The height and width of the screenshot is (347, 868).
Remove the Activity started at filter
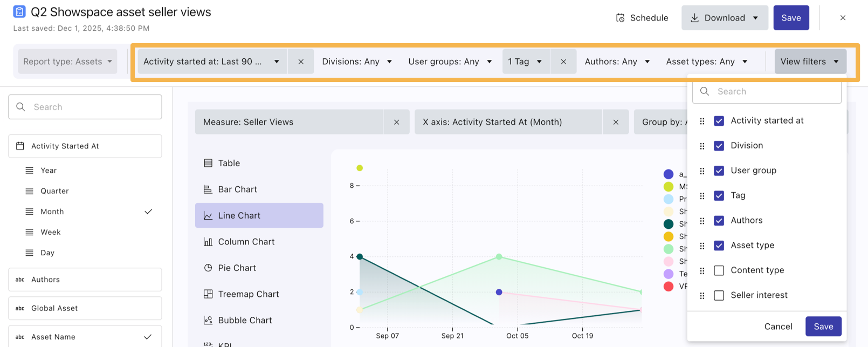point(301,62)
